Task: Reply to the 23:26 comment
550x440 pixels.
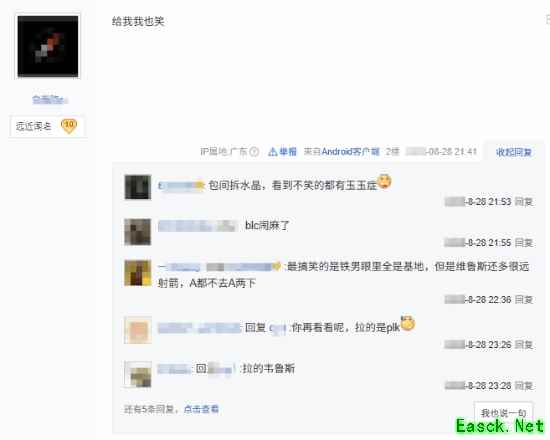Action: 524,345
